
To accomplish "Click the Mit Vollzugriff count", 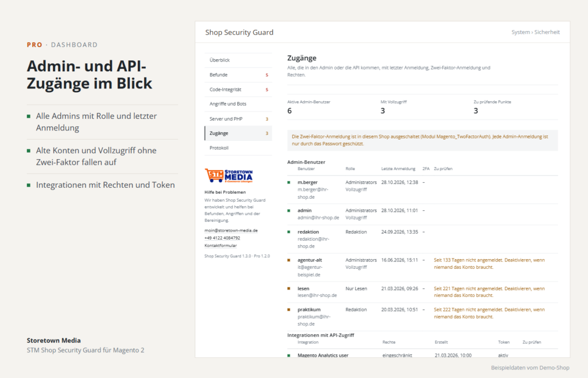I will click(x=383, y=111).
